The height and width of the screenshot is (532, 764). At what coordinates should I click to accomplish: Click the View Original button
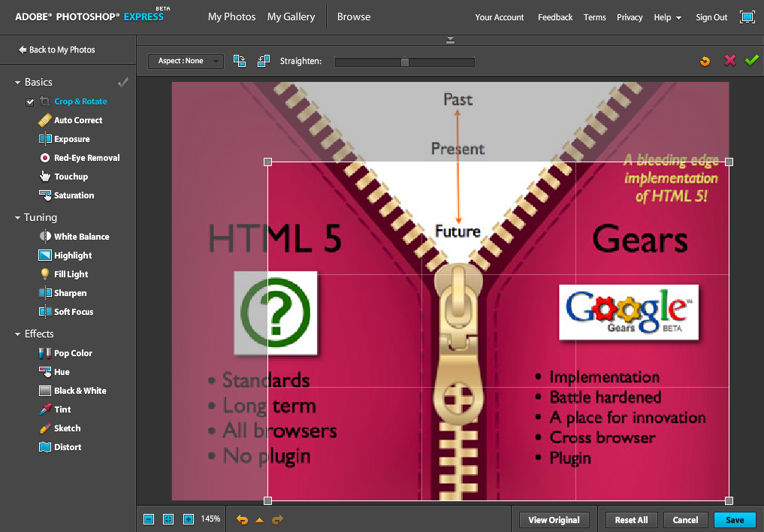(554, 520)
